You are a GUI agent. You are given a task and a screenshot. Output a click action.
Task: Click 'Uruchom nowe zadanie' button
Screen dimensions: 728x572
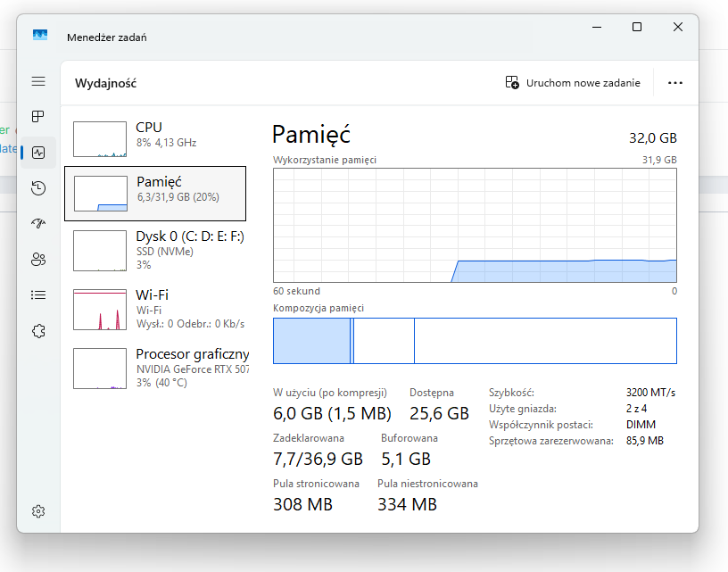(x=573, y=83)
